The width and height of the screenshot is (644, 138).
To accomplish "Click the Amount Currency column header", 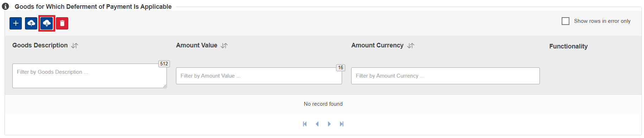I will point(377,45).
